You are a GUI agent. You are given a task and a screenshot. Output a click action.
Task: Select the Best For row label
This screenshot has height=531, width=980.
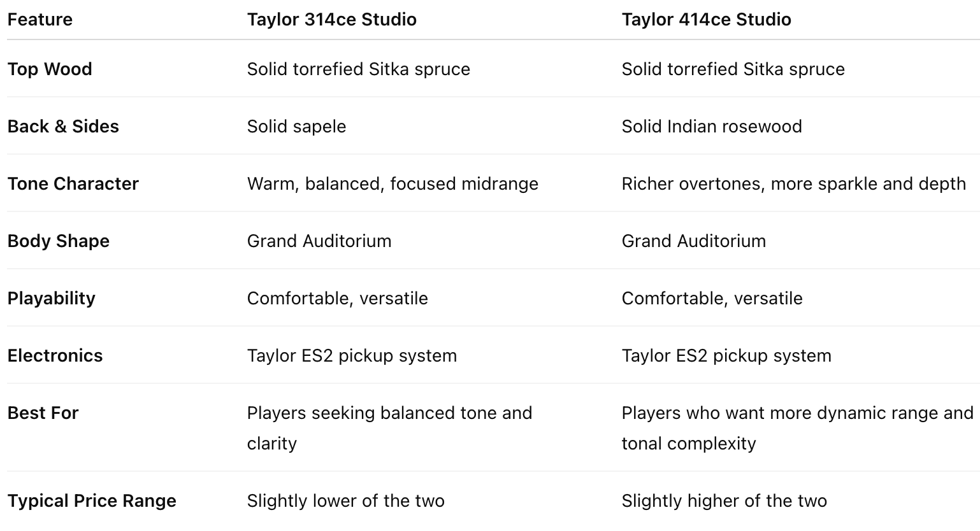pos(43,413)
